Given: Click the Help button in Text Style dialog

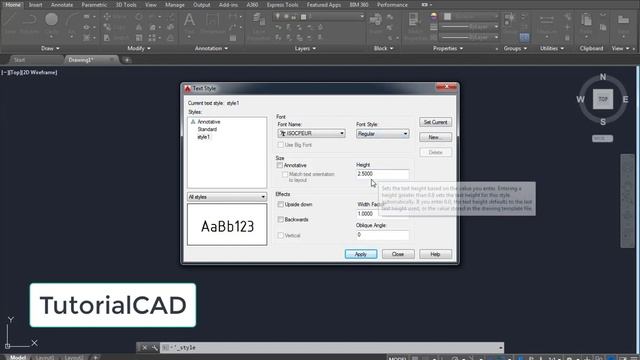Looking at the screenshot, I should tap(436, 254).
